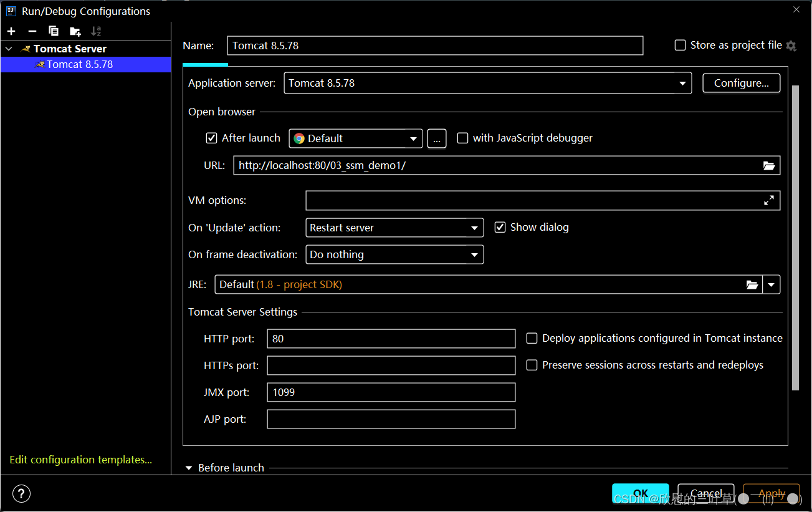Enable Deploy applications configured in Tomcat instance
812x512 pixels.
point(532,338)
